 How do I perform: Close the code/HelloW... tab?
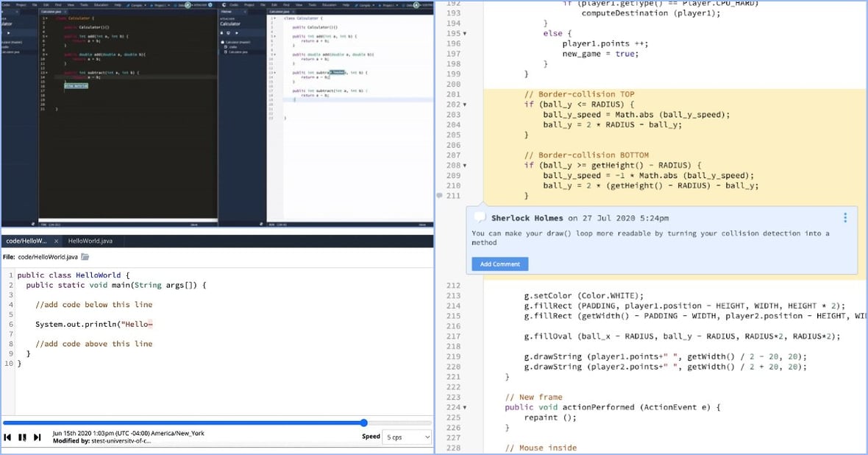pos(57,241)
